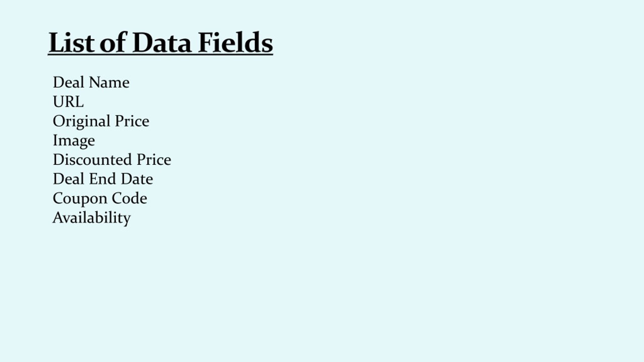Click the word 'Original' in the list
This screenshot has height=362, width=644.
82,121
